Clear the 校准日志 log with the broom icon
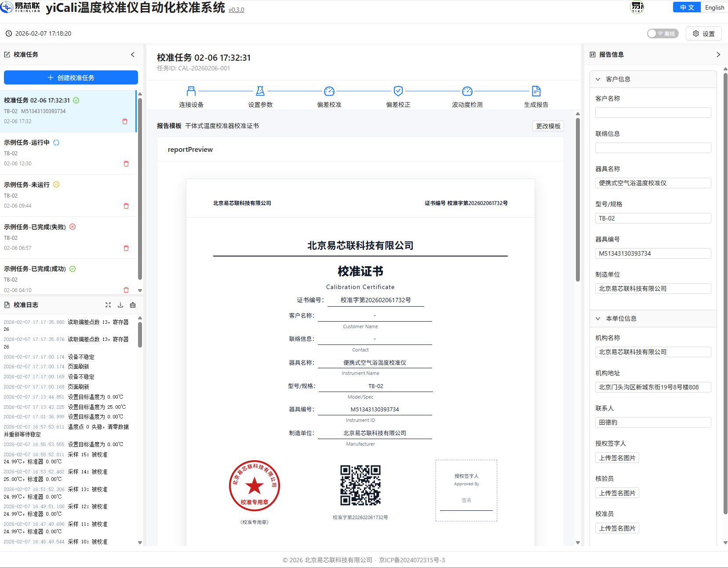Image resolution: width=728 pixels, height=568 pixels. pos(133,305)
